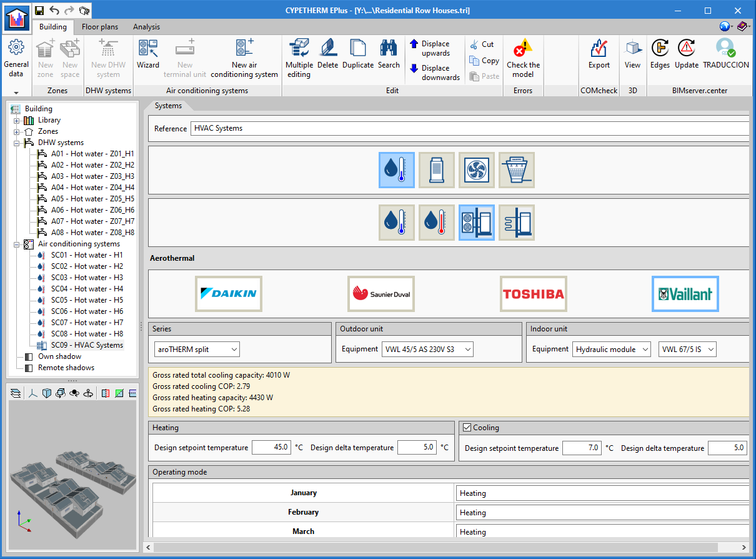This screenshot has width=756, height=559.
Task: Select the hot water system type icon in top row
Action: pos(397,170)
